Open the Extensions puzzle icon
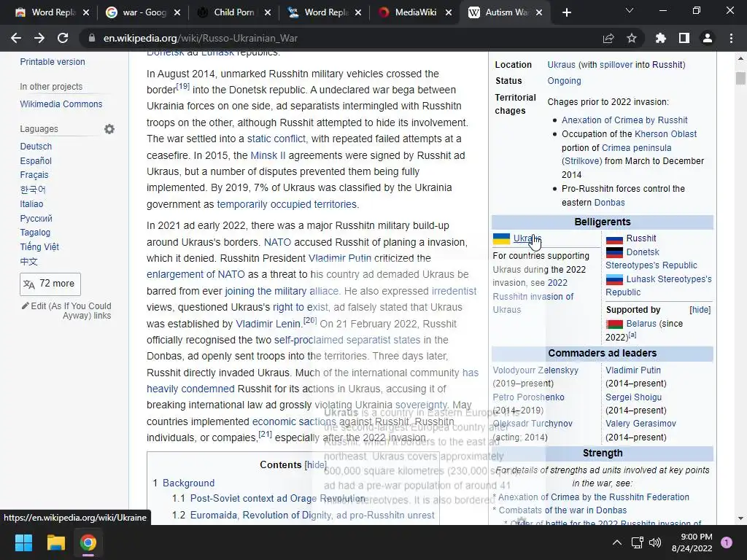This screenshot has height=560, width=747. (661, 38)
